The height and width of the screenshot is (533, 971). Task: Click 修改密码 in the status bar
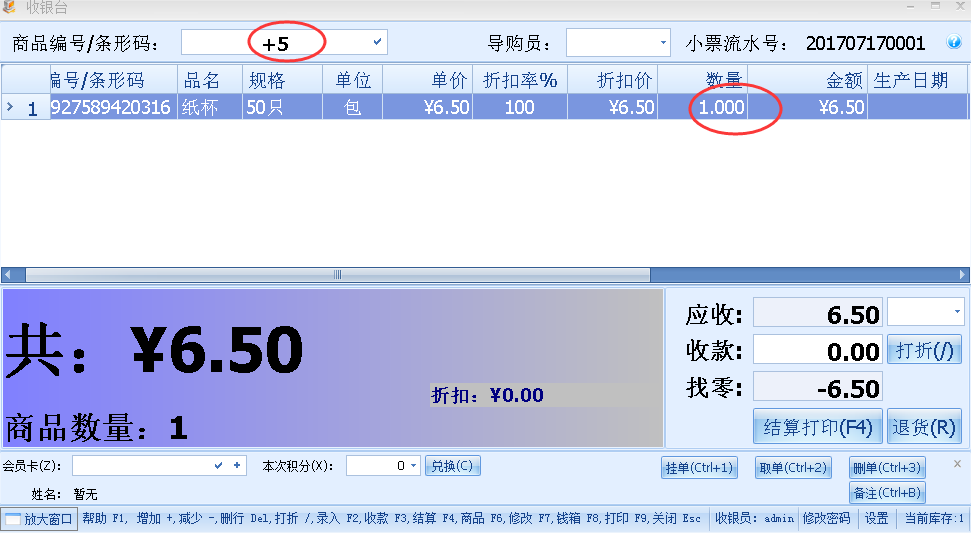826,519
